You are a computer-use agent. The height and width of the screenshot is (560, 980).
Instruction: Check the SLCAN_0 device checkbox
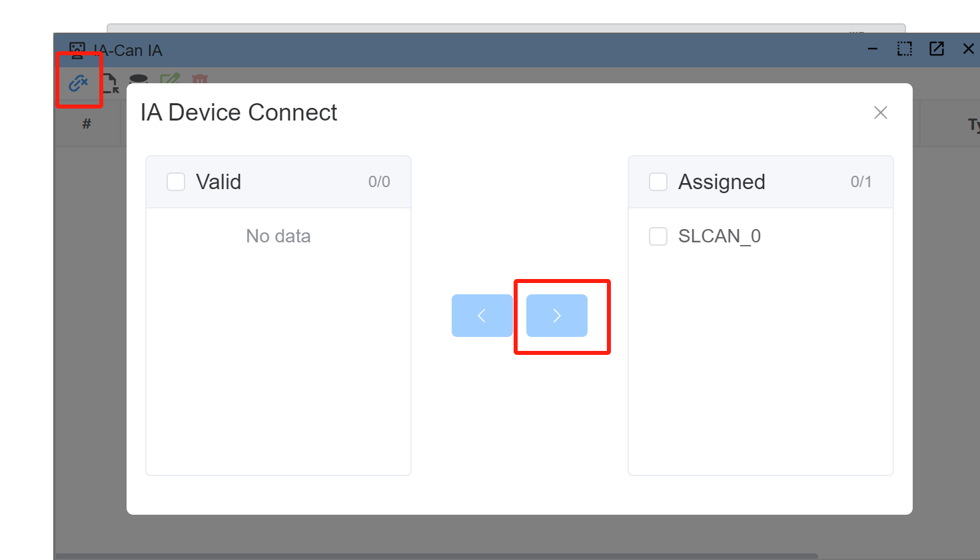tap(658, 236)
